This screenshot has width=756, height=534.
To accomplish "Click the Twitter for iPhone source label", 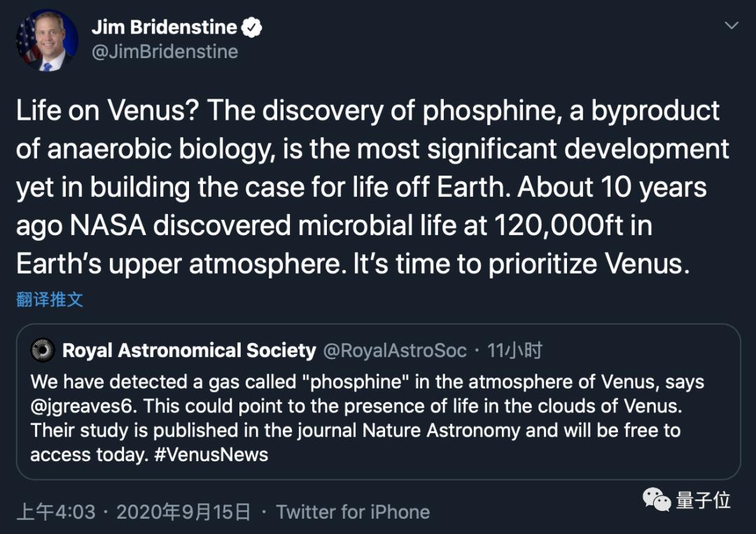I will 353,512.
